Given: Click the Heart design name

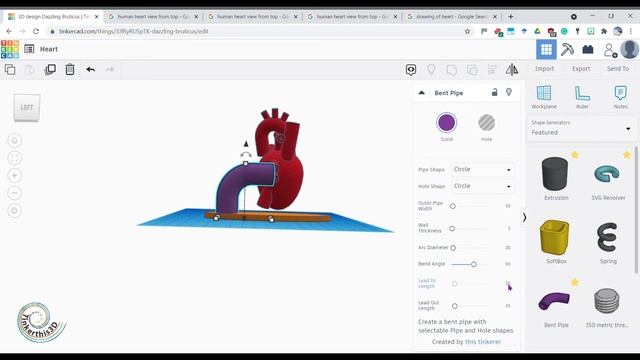Looking at the screenshot, I should pos(49,49).
